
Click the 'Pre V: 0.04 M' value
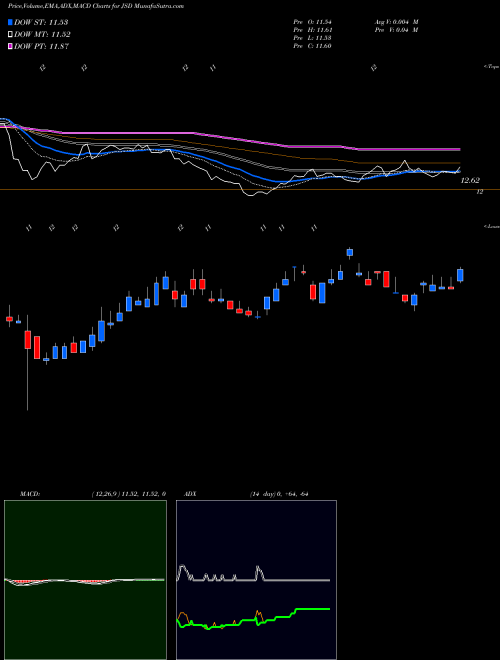point(396,30)
